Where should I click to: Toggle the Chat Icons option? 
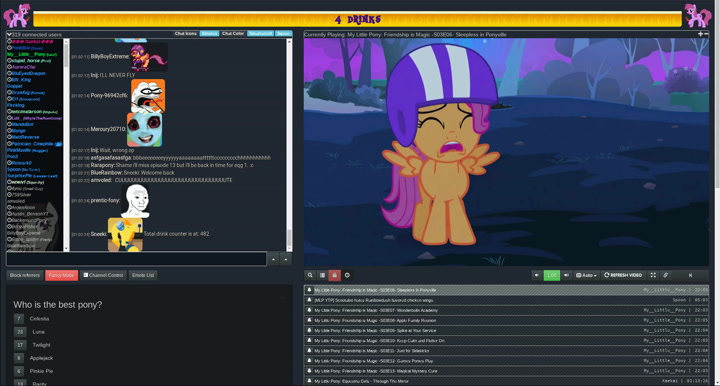pyautogui.click(x=186, y=34)
